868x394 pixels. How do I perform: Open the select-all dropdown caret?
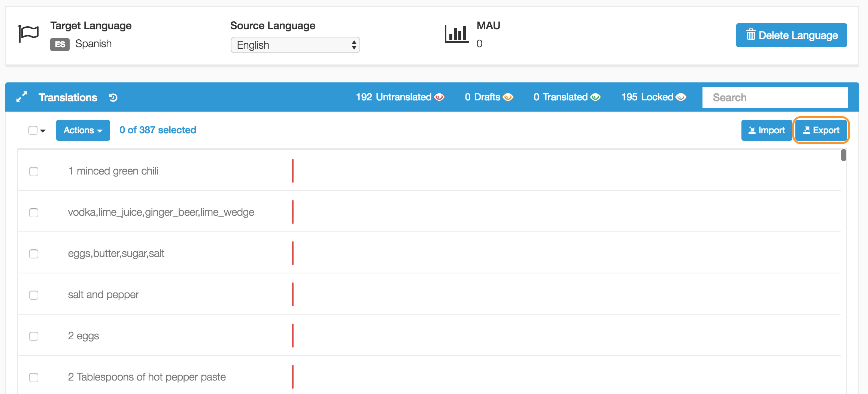tap(43, 131)
